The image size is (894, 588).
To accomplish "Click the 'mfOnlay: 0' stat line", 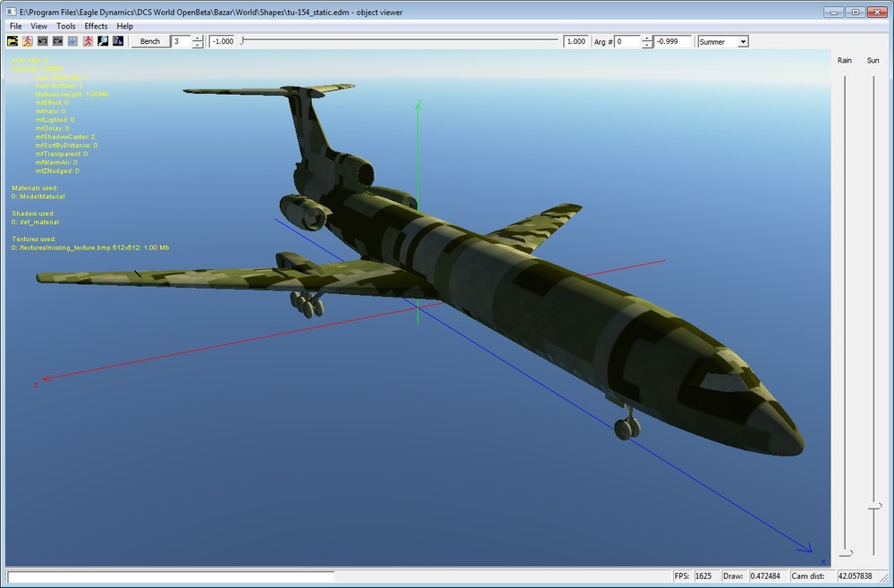I will tap(52, 128).
